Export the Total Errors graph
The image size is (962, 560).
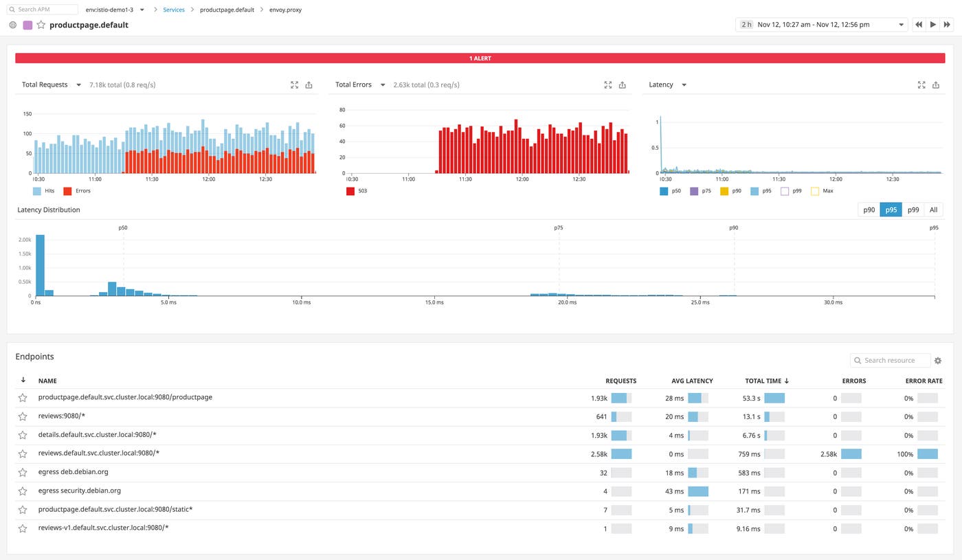[622, 85]
